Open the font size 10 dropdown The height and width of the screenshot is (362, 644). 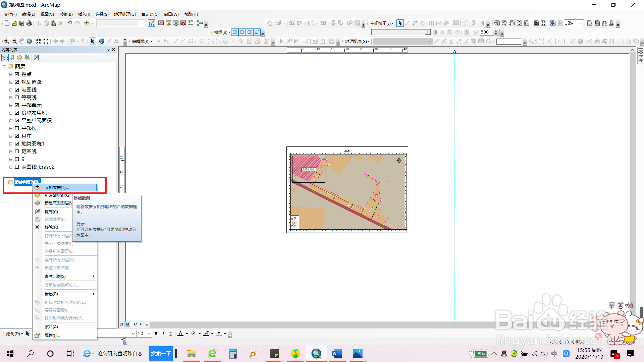coord(149,334)
